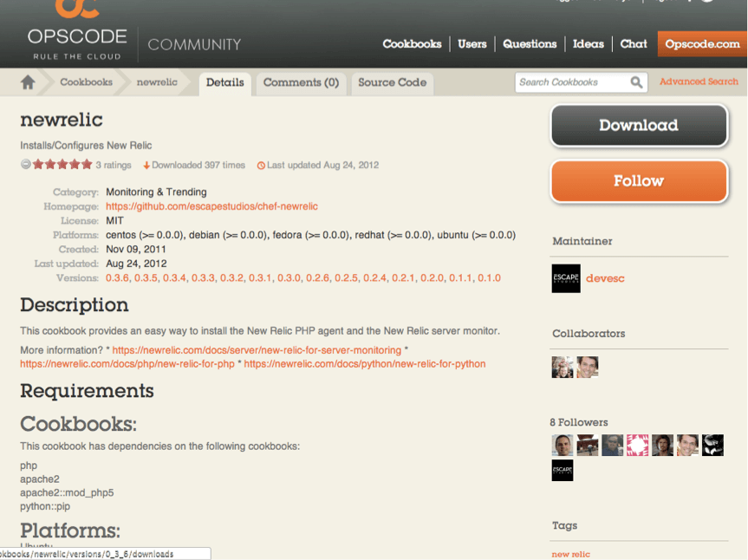
Task: Click the grey circle beside rating stars
Action: pos(26,165)
